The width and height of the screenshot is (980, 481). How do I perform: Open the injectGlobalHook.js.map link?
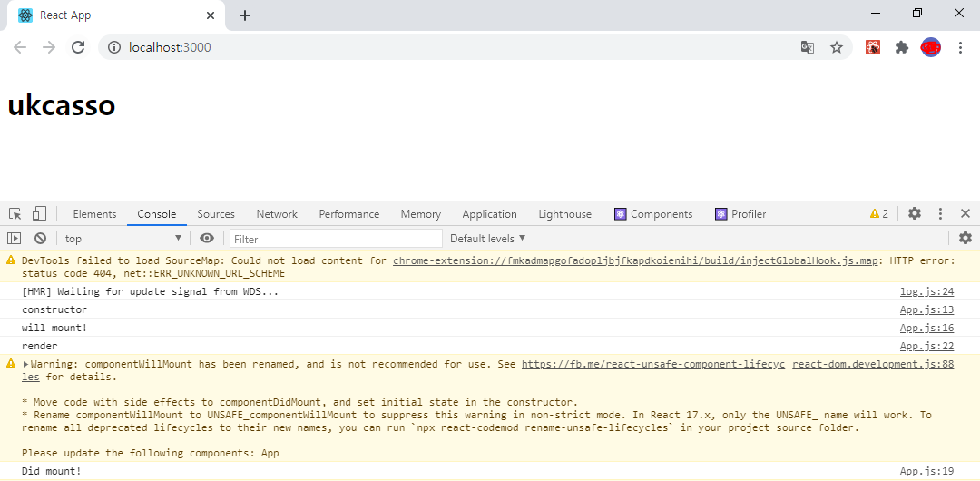point(635,260)
